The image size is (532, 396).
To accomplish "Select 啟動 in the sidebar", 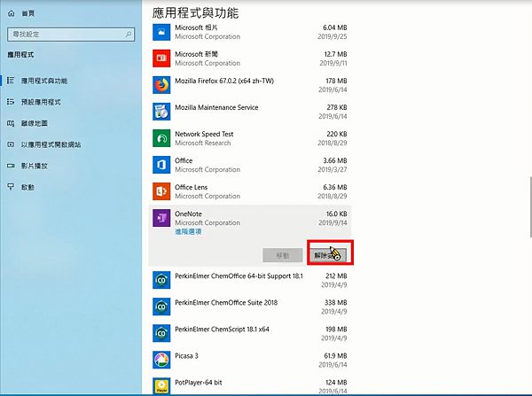I will 27,187.
